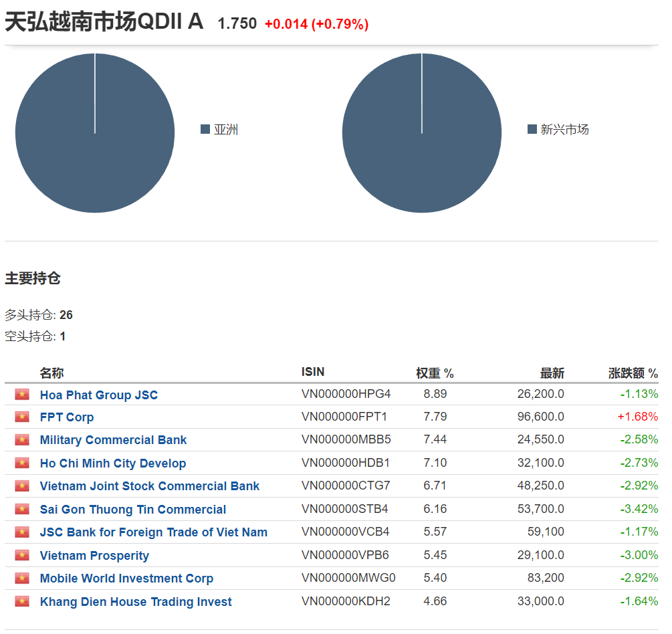Click the 4.66 weight value

coord(435,601)
